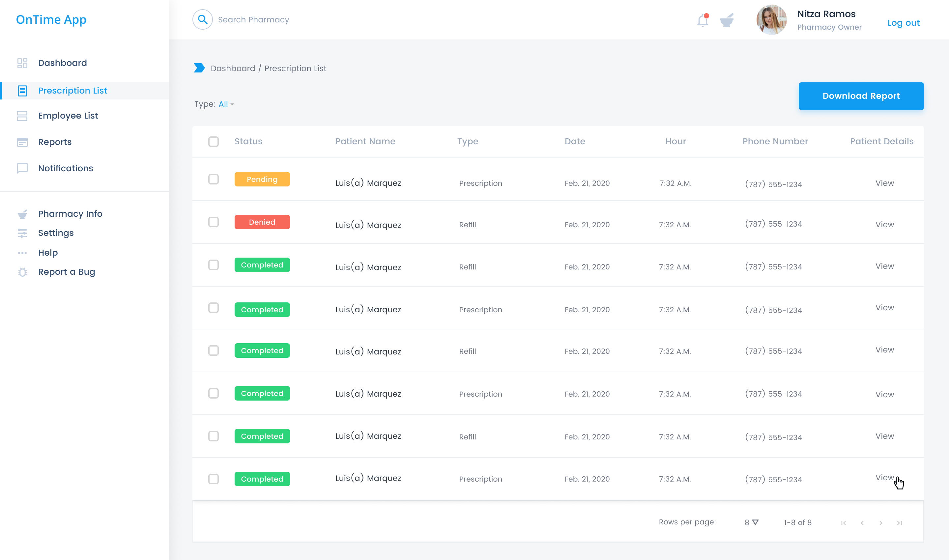Screen dimensions: 949x560
Task: Click the next page navigation arrow
Action: coord(881,523)
